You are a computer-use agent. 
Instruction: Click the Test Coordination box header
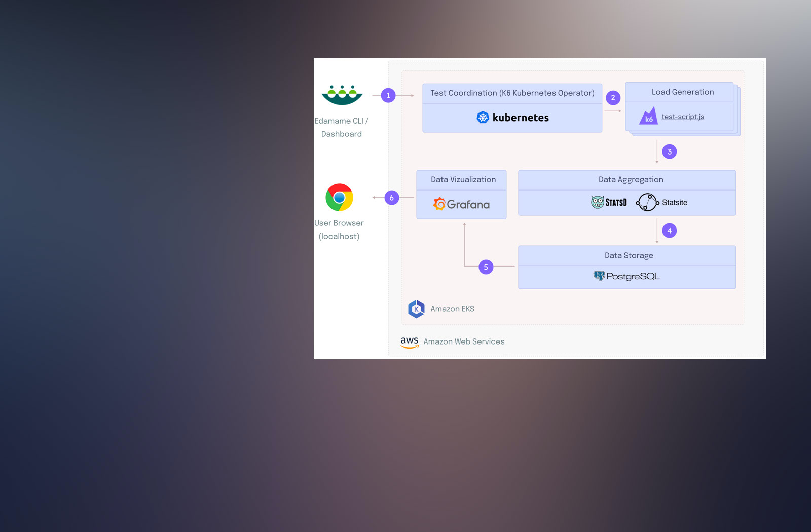coord(512,93)
